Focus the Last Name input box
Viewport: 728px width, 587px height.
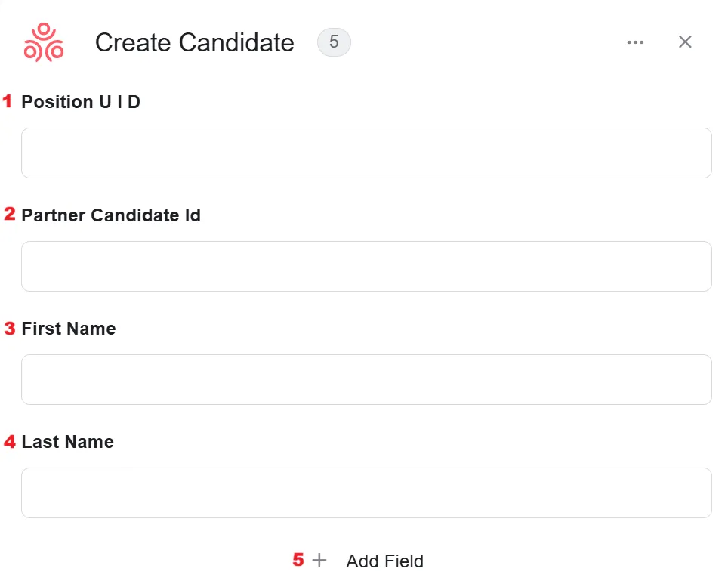tap(366, 493)
